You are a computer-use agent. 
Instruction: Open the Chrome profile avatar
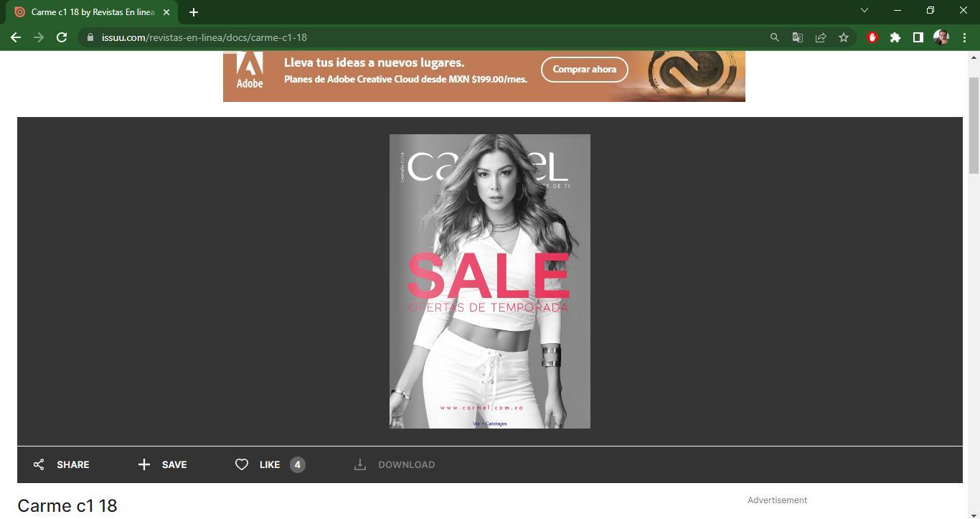tap(941, 37)
